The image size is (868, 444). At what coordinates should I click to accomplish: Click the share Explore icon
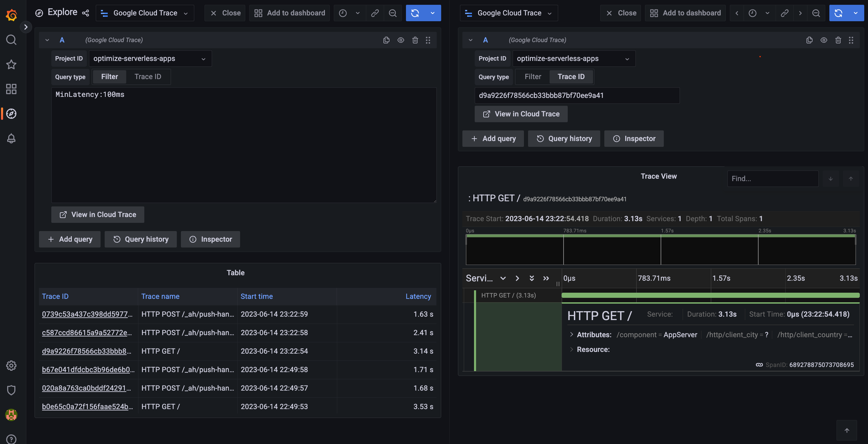coord(86,13)
